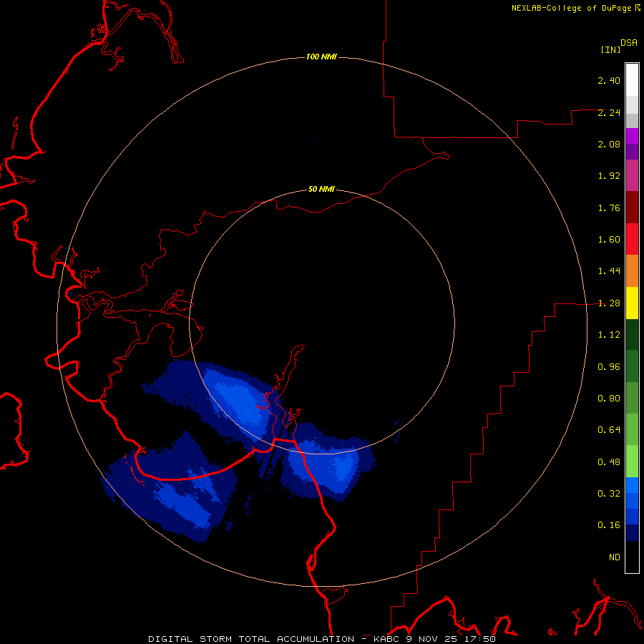644x644 pixels.
Task: Click the ND legend label
Action: (x=615, y=557)
